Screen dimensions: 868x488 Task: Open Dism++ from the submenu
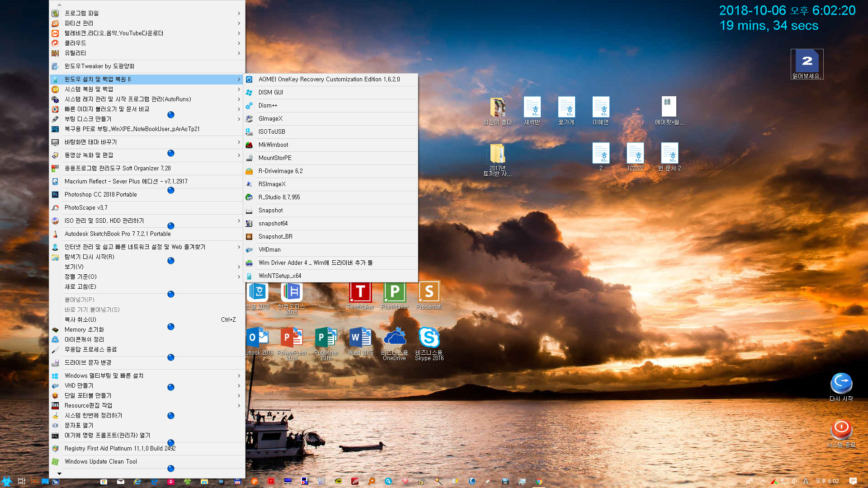(330, 105)
